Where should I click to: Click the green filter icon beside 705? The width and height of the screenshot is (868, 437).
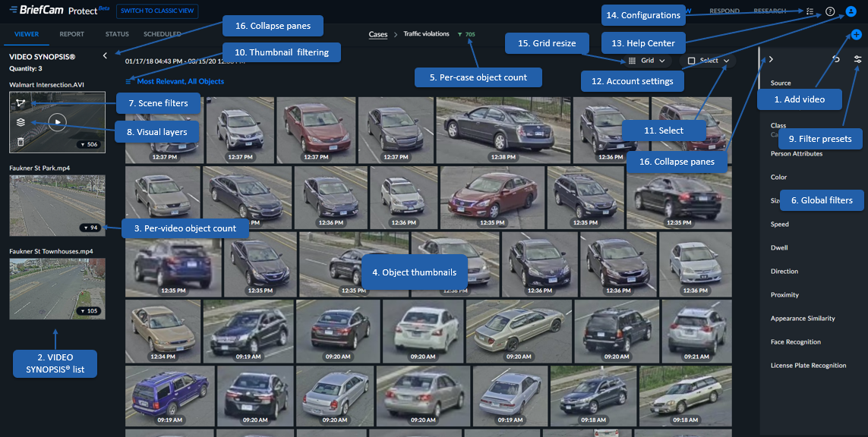[459, 34]
